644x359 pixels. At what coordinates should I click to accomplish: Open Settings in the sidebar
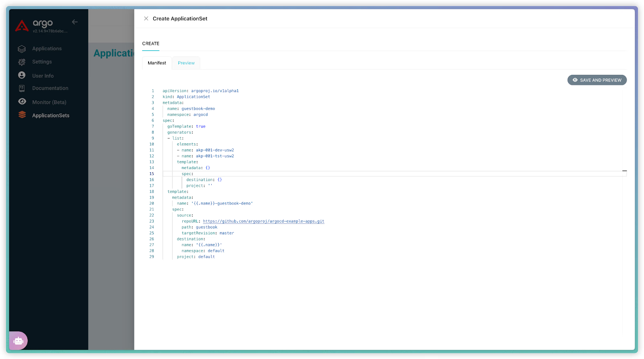(42, 62)
